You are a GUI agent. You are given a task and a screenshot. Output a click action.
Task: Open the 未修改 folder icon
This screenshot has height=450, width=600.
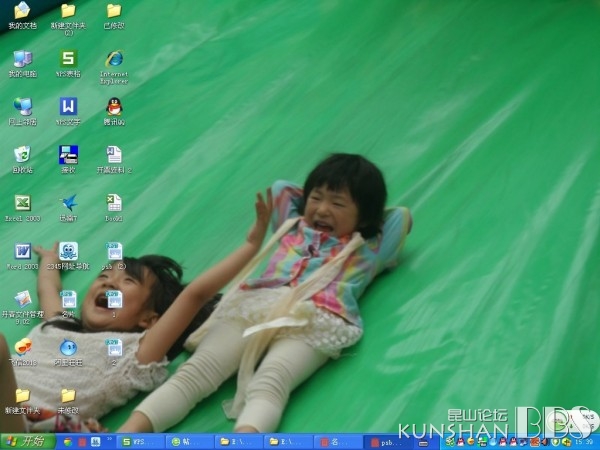point(68,401)
